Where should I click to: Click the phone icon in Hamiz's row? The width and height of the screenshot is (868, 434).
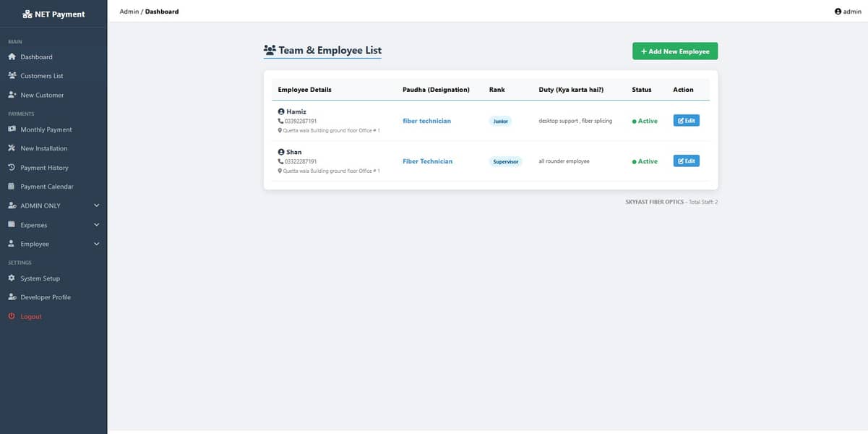pos(280,121)
